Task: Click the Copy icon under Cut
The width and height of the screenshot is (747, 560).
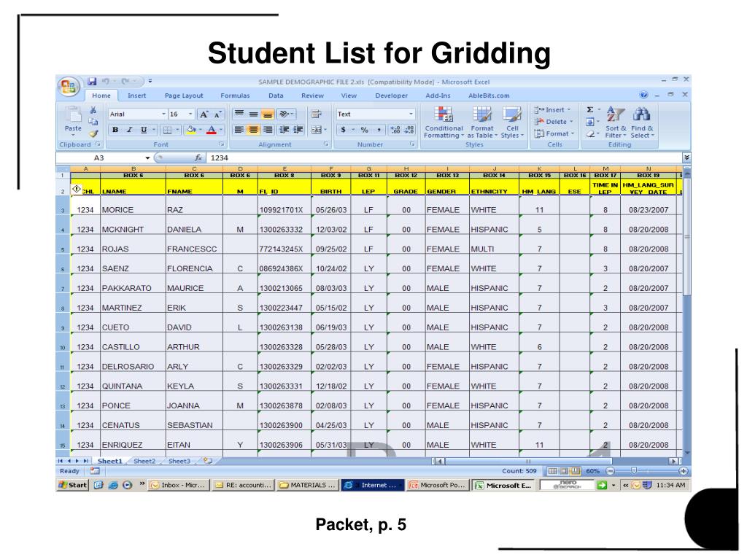Action: point(93,122)
